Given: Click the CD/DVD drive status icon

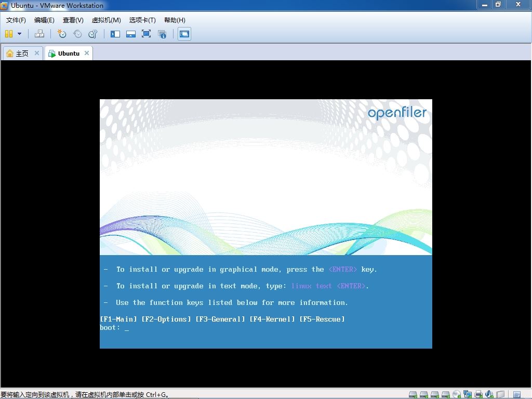Looking at the screenshot, I should tap(457, 394).
